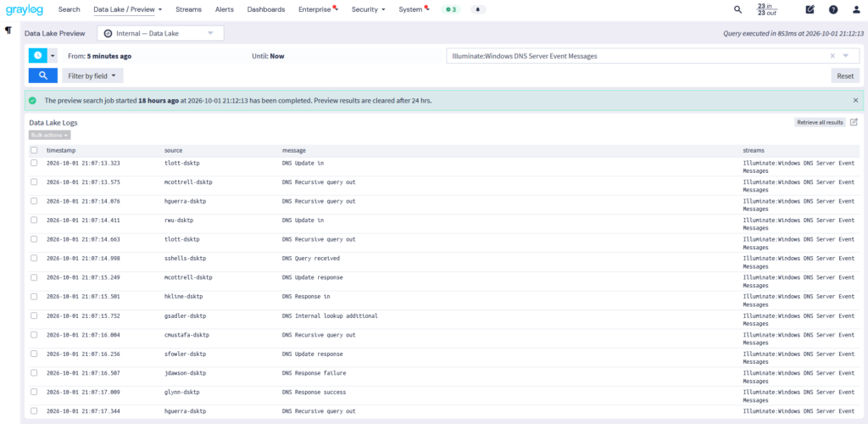This screenshot has height=424, width=868.
Task: Open the Alerts page
Action: click(x=225, y=9)
